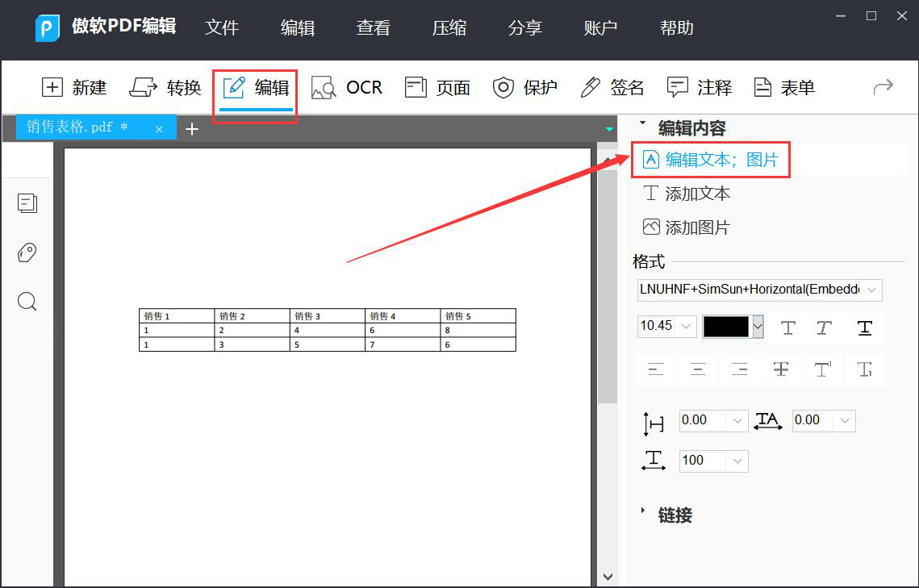Open the 页面 page tool
Viewport: 919px width, 588px height.
(438, 88)
